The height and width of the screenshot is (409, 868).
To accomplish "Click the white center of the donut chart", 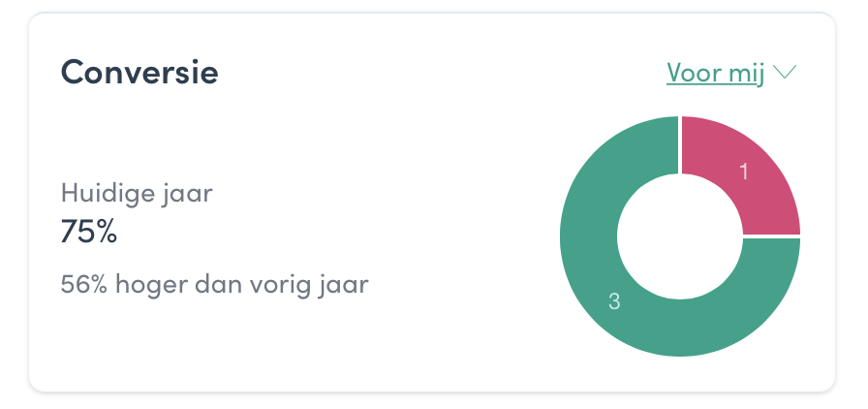I will 680,236.
